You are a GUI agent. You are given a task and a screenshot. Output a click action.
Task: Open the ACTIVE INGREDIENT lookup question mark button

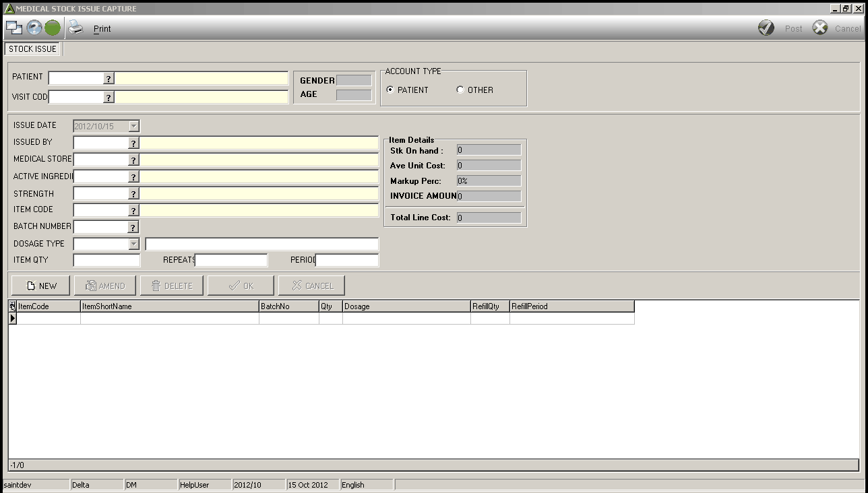133,177
